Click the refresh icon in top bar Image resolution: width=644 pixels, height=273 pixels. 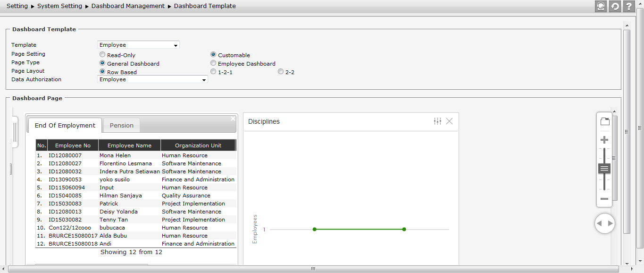coord(615,6)
